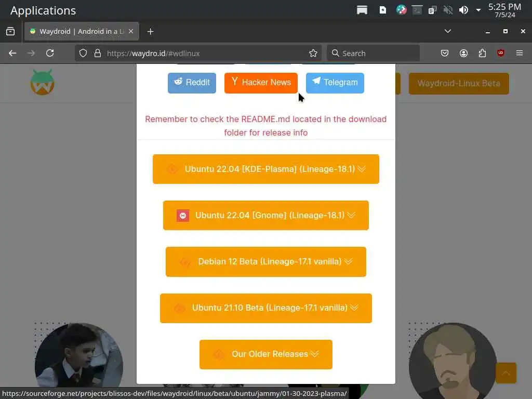Open the Applications menu
Viewport: 532px width, 399px height.
tap(43, 10)
